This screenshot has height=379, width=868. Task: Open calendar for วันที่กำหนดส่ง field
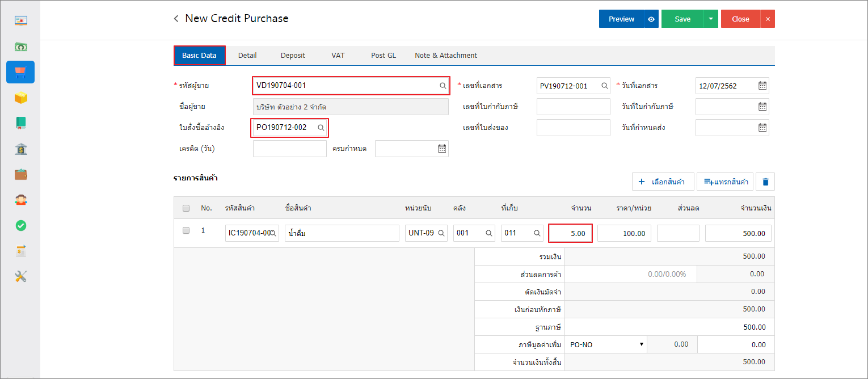[762, 128]
